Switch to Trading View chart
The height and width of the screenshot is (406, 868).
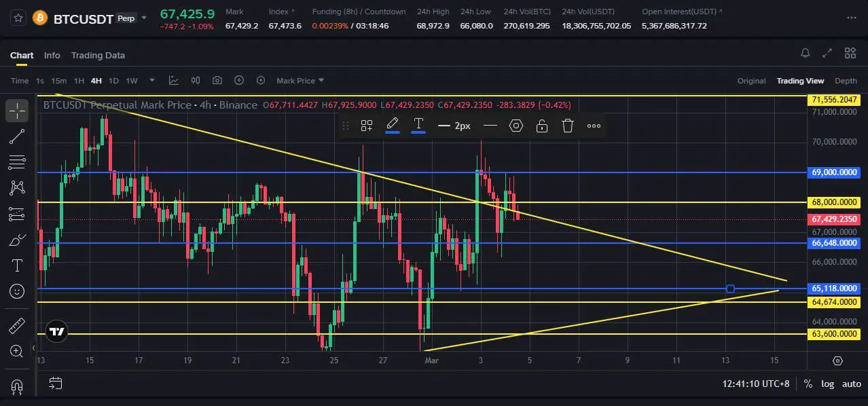click(800, 81)
